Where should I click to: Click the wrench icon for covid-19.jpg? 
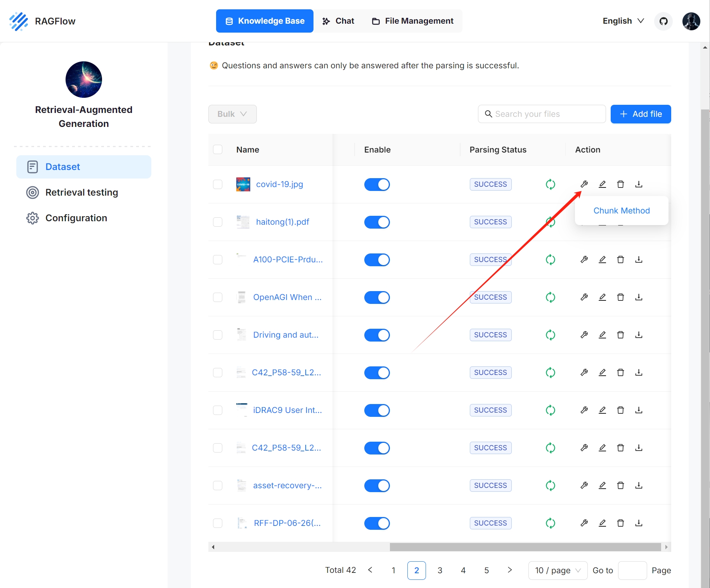tap(584, 184)
